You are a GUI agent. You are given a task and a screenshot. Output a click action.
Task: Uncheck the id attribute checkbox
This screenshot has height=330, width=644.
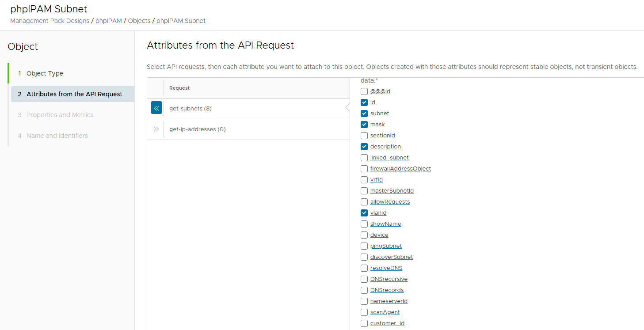[364, 102]
